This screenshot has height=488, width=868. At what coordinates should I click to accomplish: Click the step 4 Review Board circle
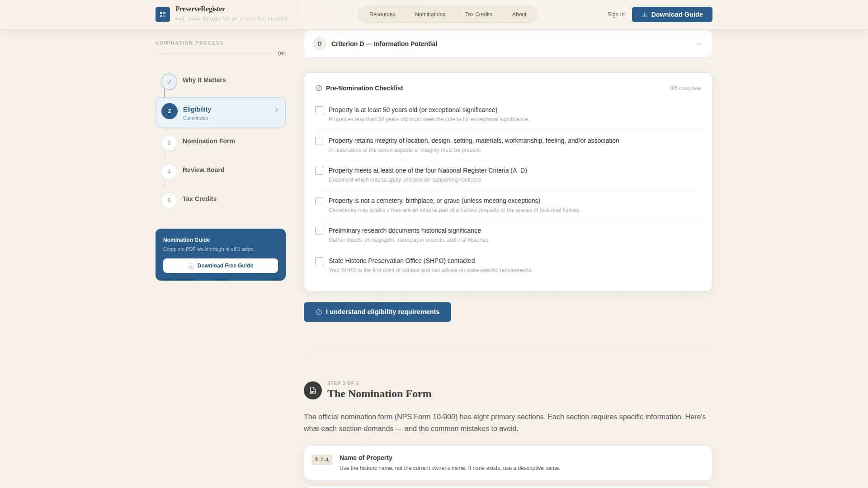pyautogui.click(x=169, y=172)
